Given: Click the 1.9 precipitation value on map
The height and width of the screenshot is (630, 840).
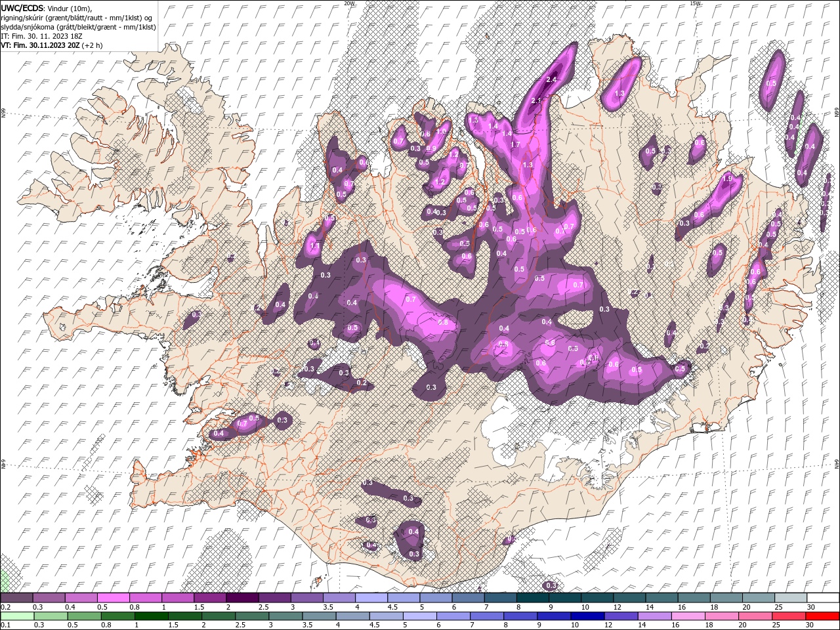Looking at the screenshot, I should click(727, 178).
